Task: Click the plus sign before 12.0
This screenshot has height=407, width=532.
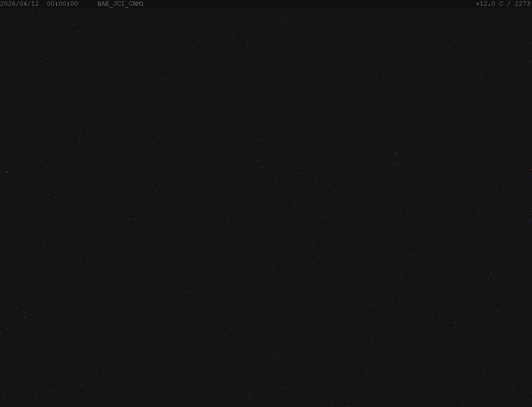Action: click(x=478, y=4)
